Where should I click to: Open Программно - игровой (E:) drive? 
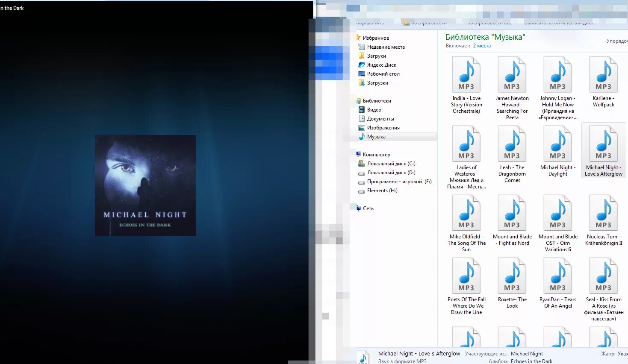pos(399,182)
